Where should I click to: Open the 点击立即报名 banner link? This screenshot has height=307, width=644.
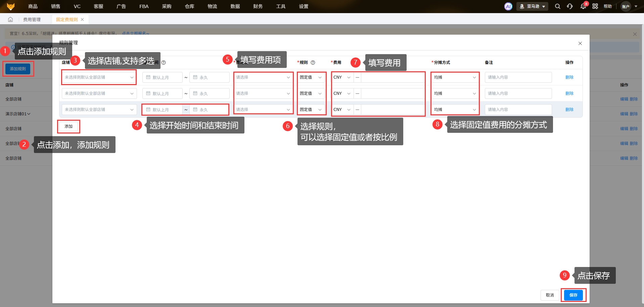tap(136, 34)
